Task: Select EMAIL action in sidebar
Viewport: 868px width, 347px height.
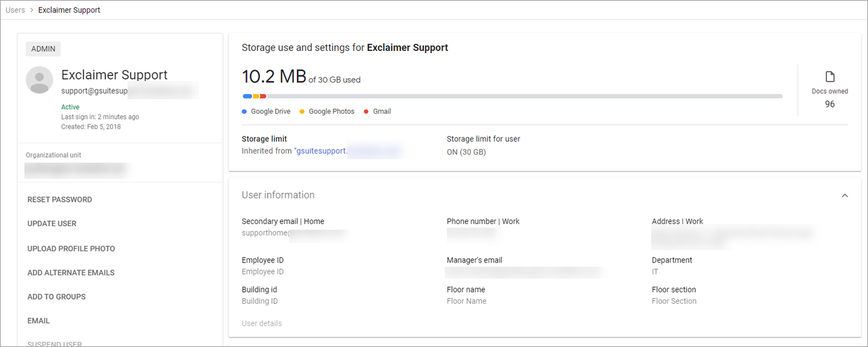Action: click(x=39, y=321)
